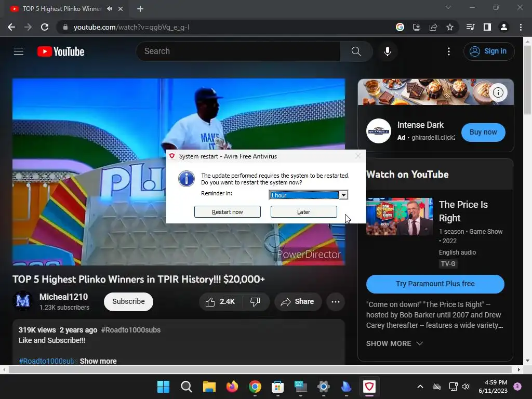Go to the YouTube home logo

coord(61,51)
